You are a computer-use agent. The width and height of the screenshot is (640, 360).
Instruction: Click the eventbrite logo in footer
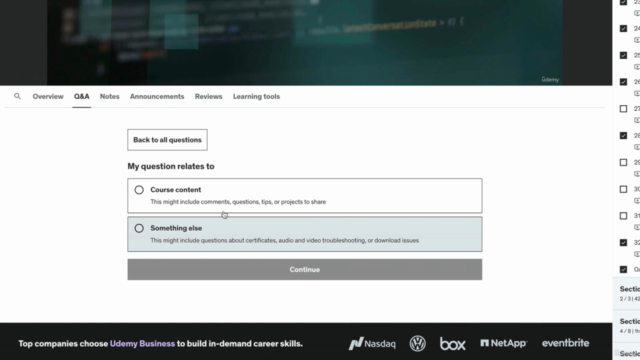566,343
